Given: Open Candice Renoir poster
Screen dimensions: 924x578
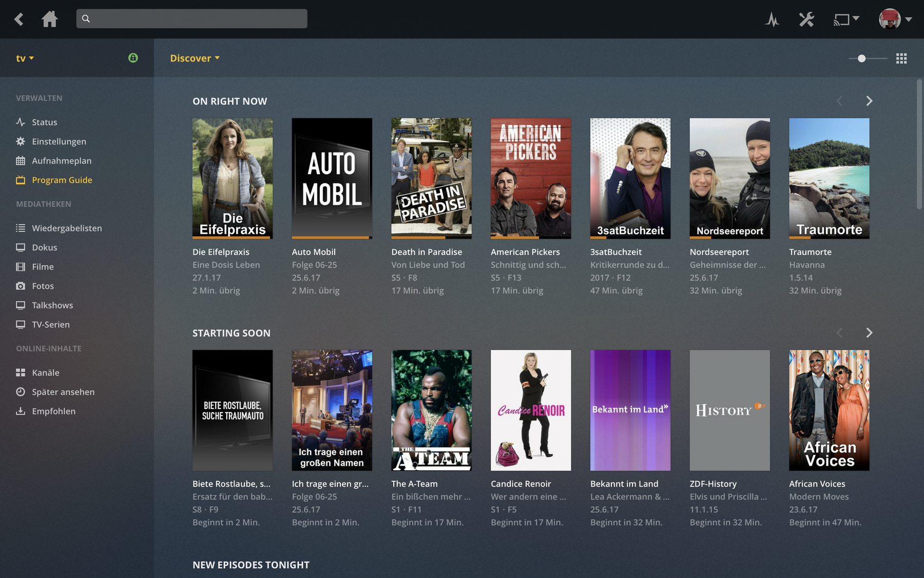Looking at the screenshot, I should [531, 410].
